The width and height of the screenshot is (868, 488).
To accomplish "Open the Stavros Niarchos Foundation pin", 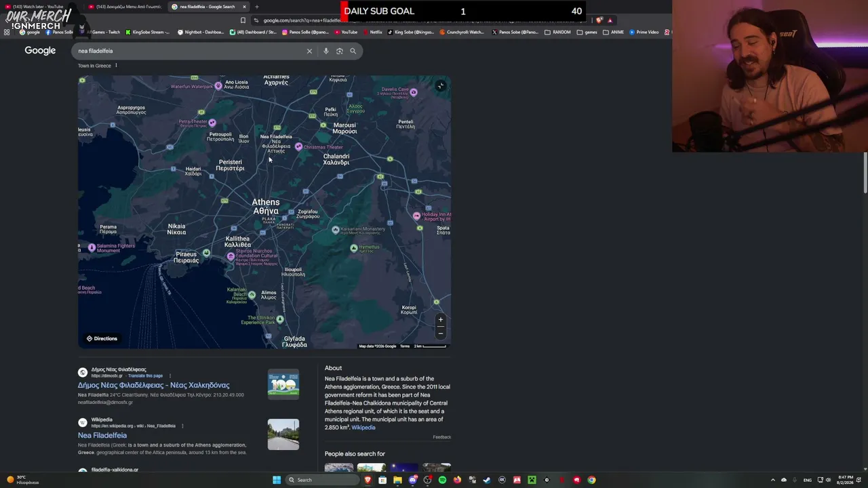I will [x=231, y=256].
